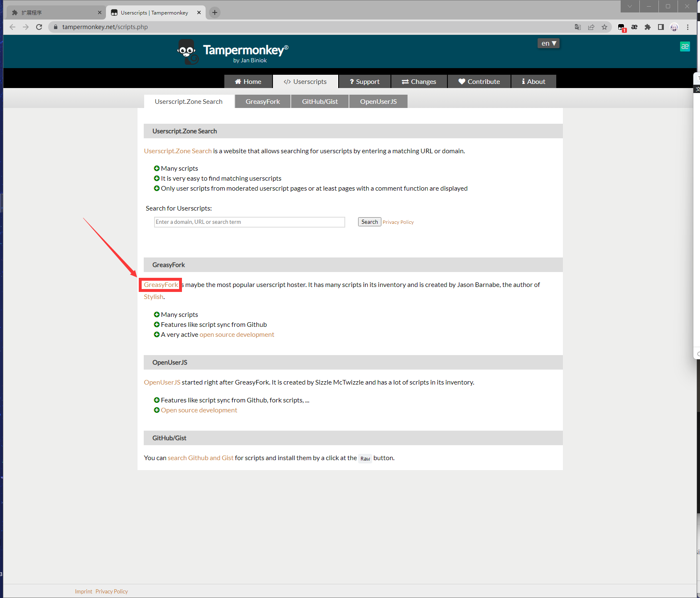The height and width of the screenshot is (598, 700).
Task: Click the Raw code label
Action: 365,458
